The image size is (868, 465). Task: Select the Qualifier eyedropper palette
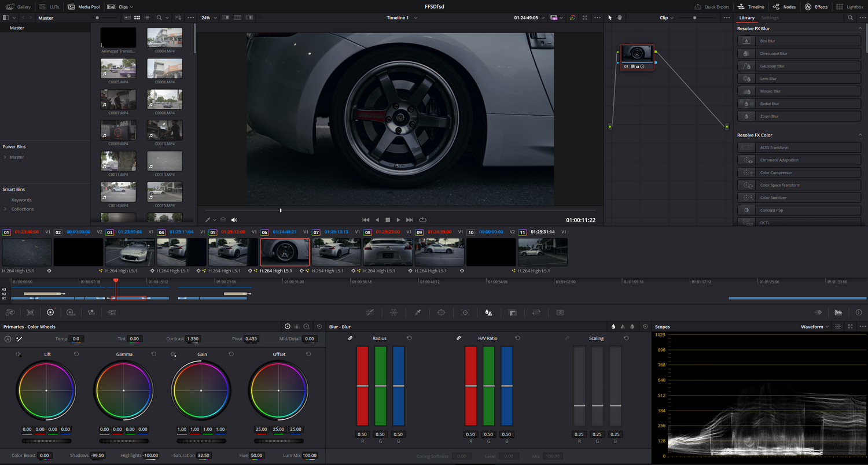pyautogui.click(x=417, y=312)
